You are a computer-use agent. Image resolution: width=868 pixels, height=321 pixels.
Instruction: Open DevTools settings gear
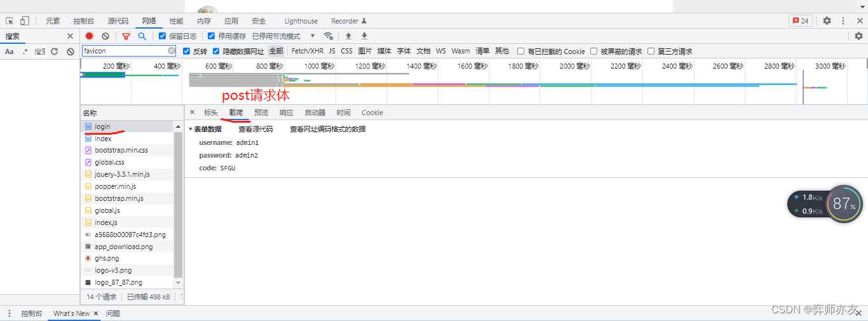(x=827, y=21)
